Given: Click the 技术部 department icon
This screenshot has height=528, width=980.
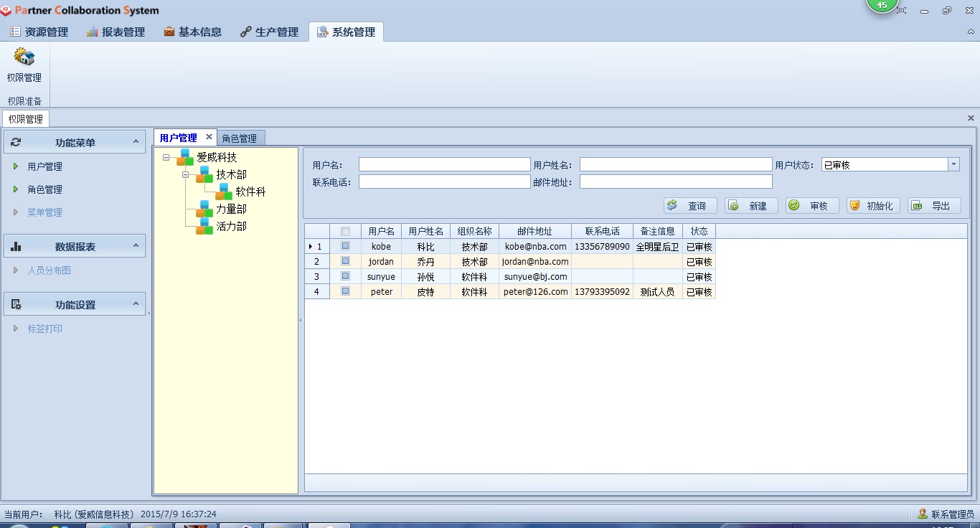Looking at the screenshot, I should click(x=205, y=174).
